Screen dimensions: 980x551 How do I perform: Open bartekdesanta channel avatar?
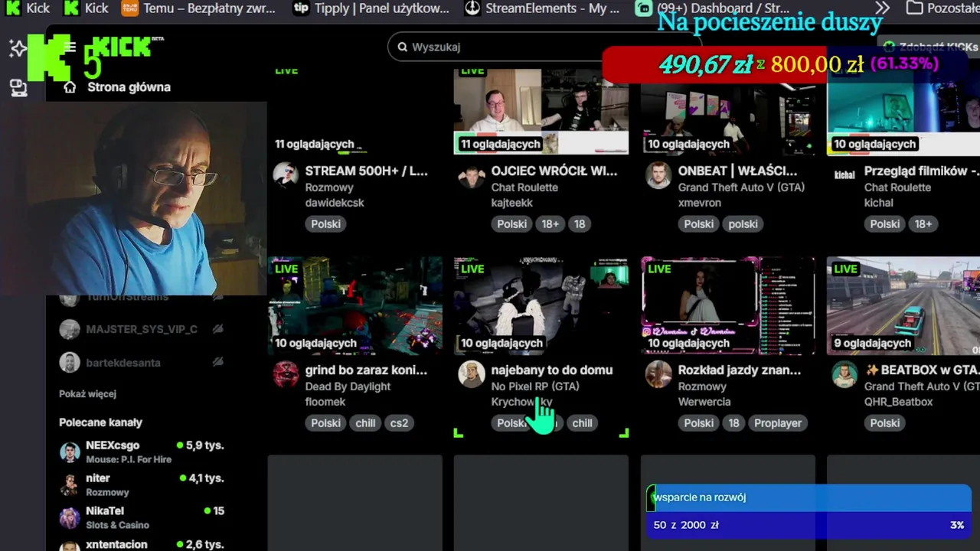pyautogui.click(x=70, y=363)
